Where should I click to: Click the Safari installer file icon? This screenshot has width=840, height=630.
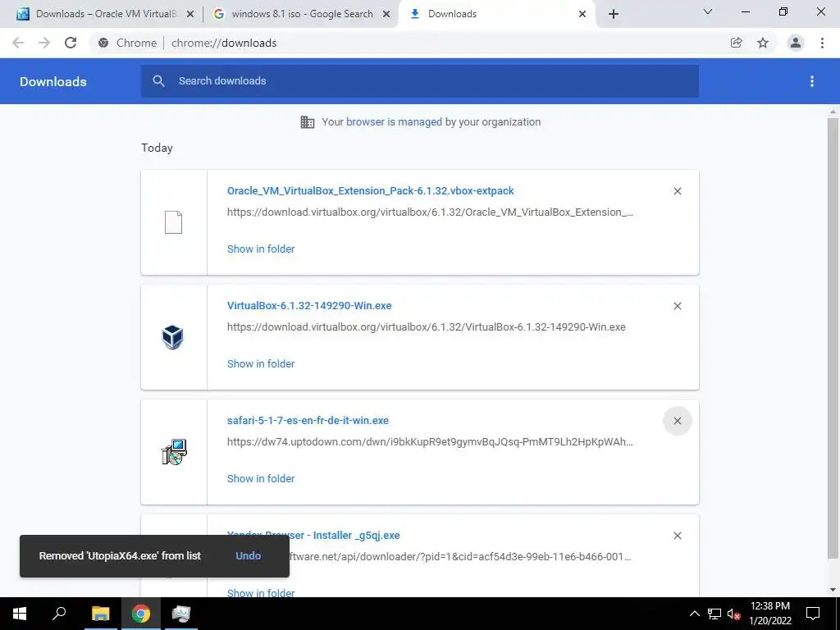coord(174,452)
